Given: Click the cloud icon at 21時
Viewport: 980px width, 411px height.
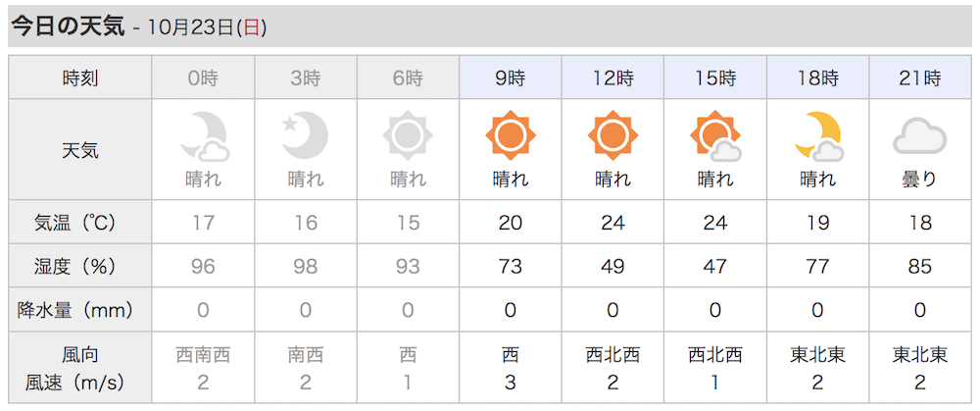Looking at the screenshot, I should tap(919, 137).
